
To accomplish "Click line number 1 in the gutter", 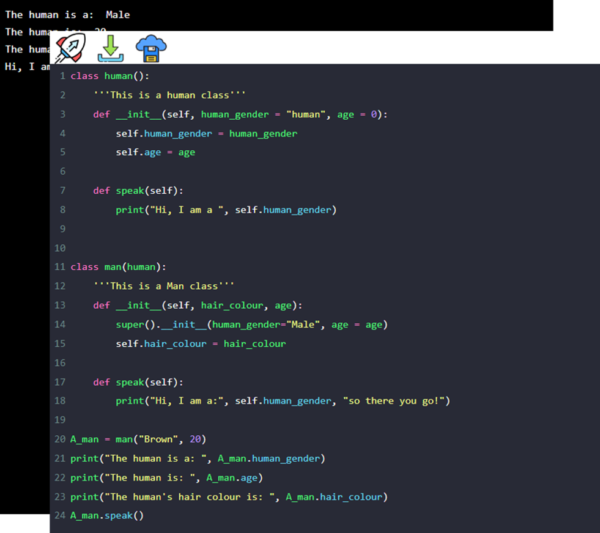I will click(63, 76).
